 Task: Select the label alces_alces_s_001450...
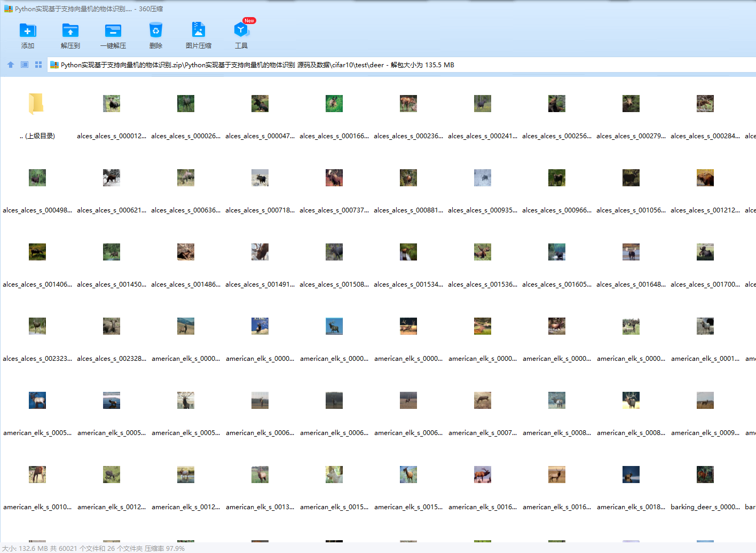[x=112, y=285]
